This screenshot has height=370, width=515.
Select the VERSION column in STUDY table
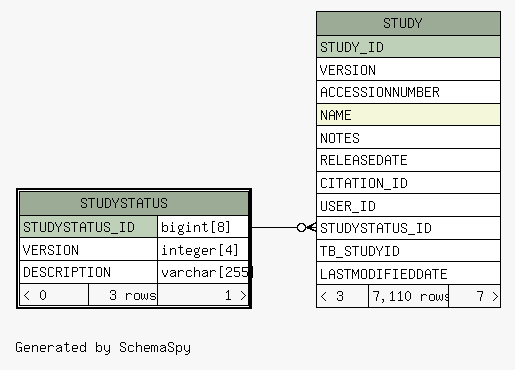pyautogui.click(x=408, y=70)
